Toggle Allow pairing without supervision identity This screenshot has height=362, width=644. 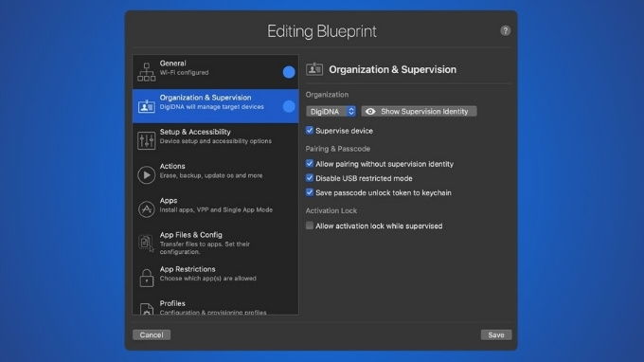[x=310, y=164]
